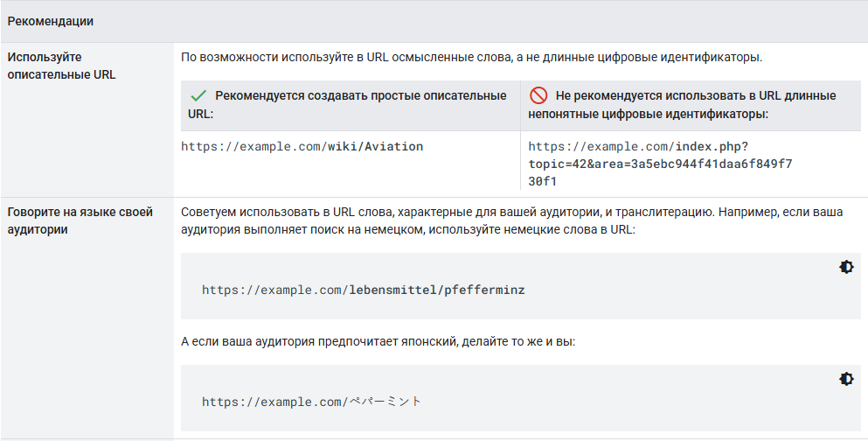Click the lebensmittel/pfefferminz URL text
Viewport: 868px width, 441px height.
coord(363,290)
